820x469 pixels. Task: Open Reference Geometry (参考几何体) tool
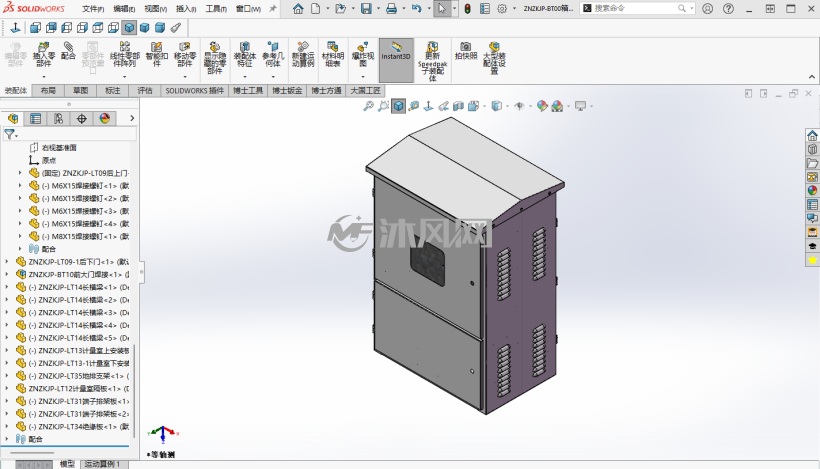(x=272, y=54)
